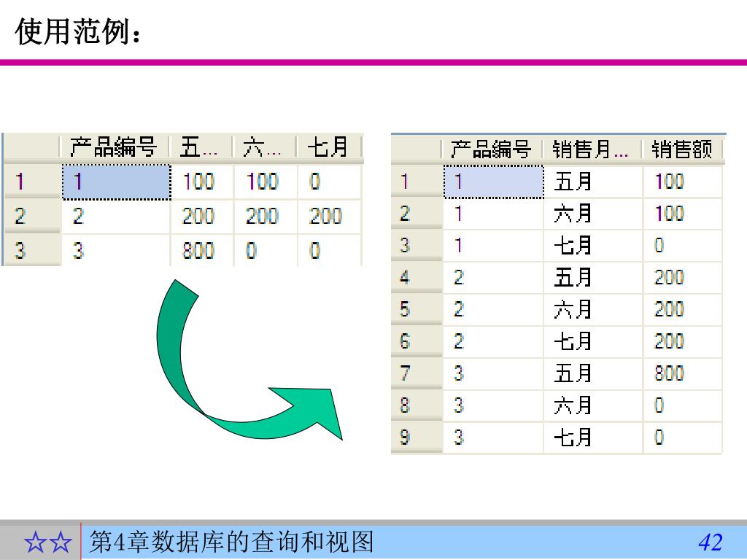Select row header 1 in 七月 table

(x=32, y=182)
